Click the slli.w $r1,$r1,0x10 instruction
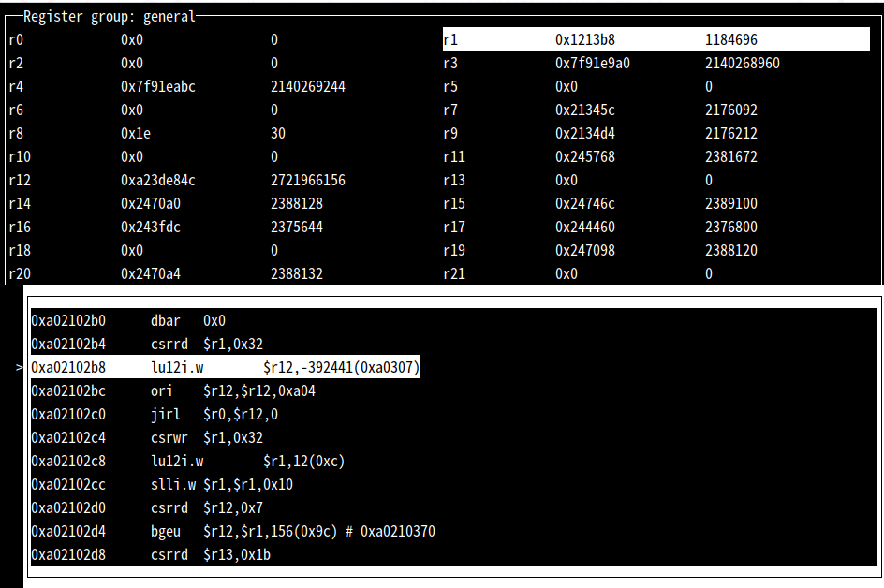 point(221,485)
